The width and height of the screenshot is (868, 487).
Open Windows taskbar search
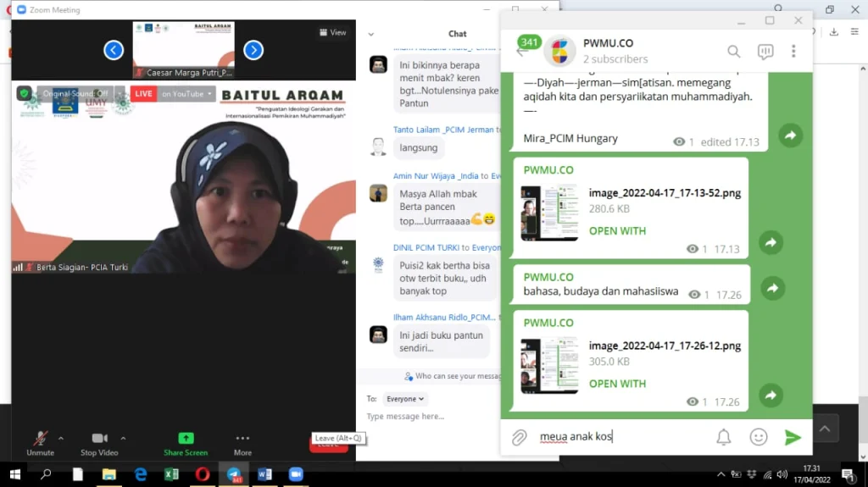[x=46, y=474]
